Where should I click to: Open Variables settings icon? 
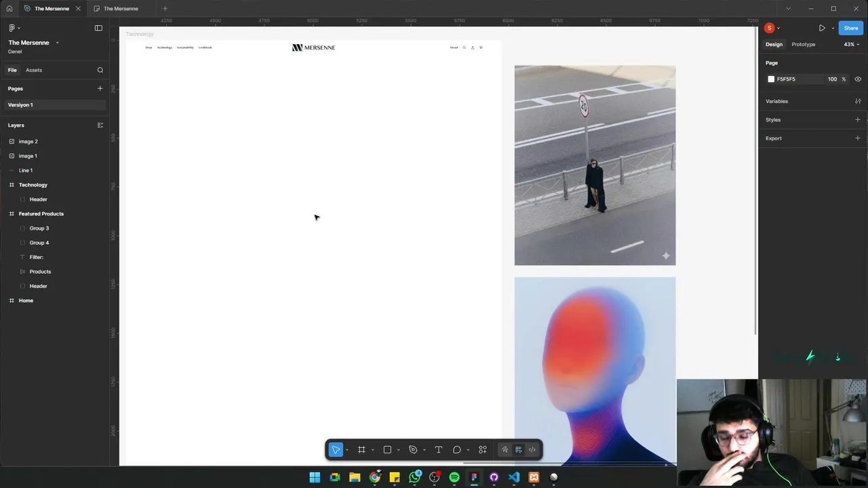[x=858, y=101]
